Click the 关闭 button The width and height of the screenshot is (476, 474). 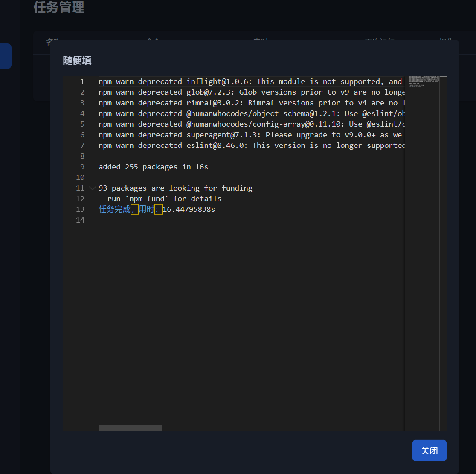coord(429,450)
